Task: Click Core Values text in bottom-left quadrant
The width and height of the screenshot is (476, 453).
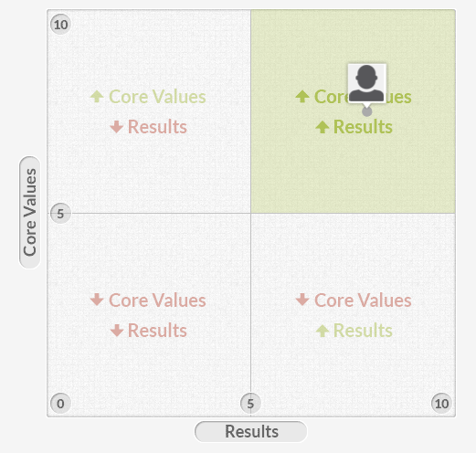Action: (157, 300)
